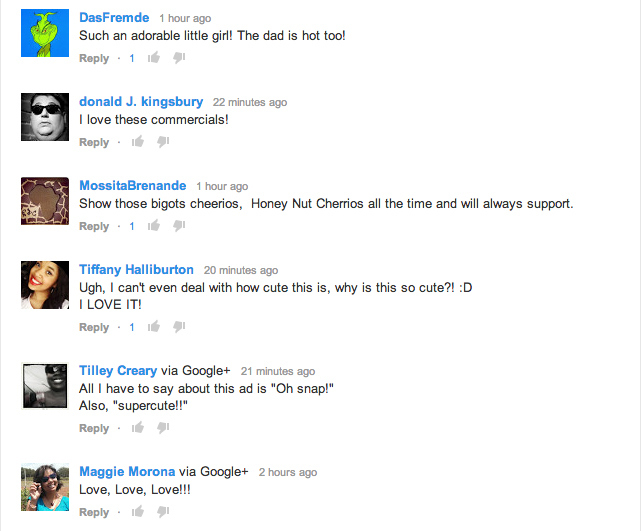Like DasFremde's comment with thumbs up
Screen dimensions: 641x531
click(154, 58)
